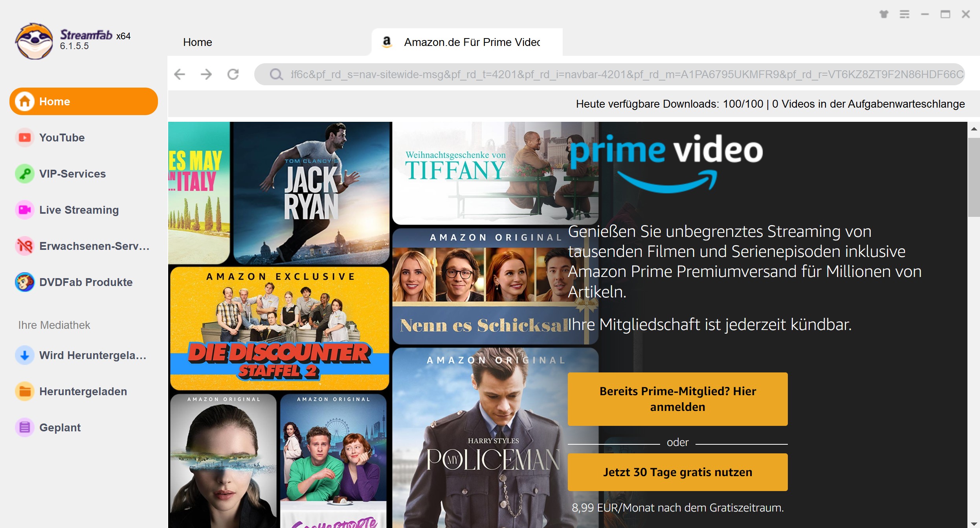The width and height of the screenshot is (980, 528).
Task: Scroll down the main content area
Action: point(973,523)
